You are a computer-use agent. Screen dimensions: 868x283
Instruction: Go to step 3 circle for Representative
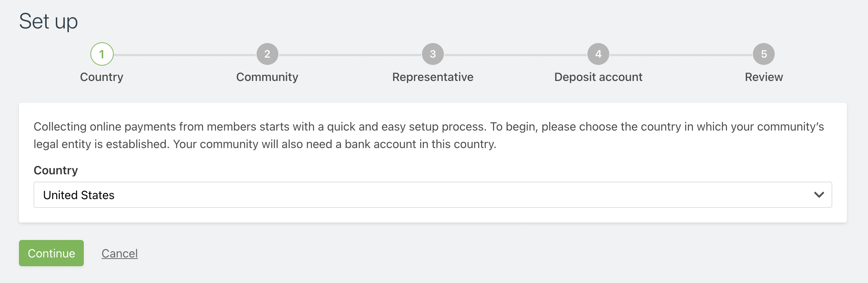[x=433, y=54]
